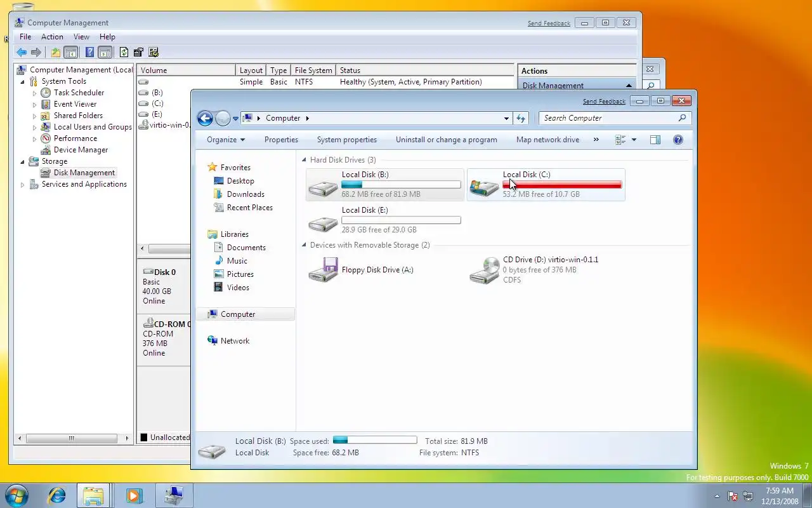812x508 pixels.
Task: Click the Back button in Explorer window
Action: [x=205, y=118]
